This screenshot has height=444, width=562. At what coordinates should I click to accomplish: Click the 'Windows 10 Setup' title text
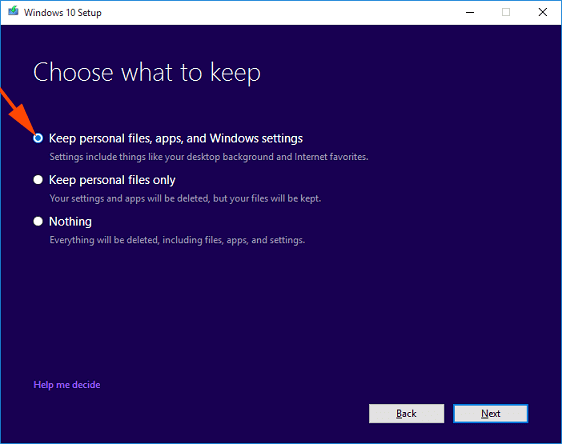63,13
